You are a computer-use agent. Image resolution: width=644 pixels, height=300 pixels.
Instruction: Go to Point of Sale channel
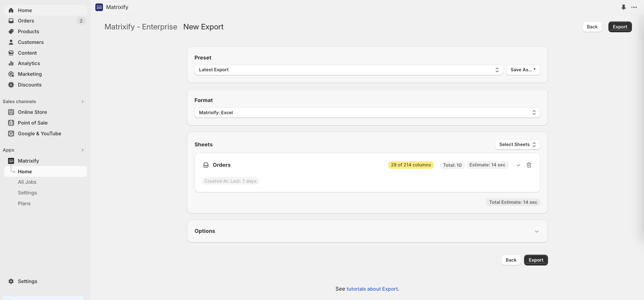[x=33, y=123]
